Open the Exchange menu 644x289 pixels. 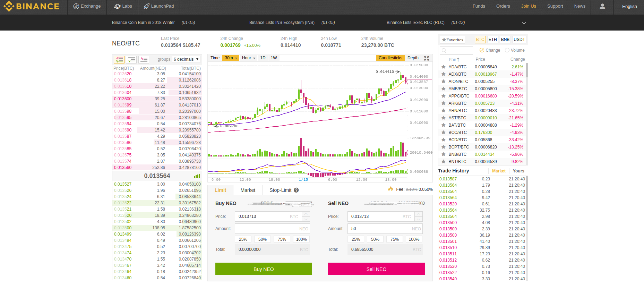(87, 6)
